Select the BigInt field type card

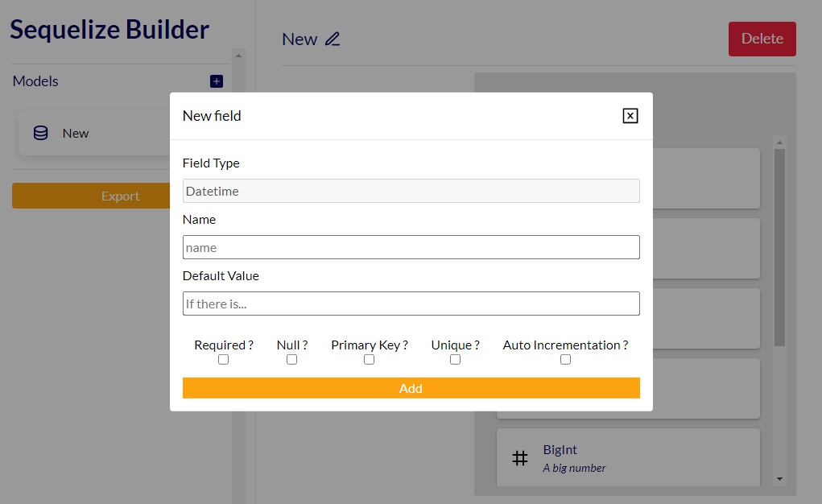[627, 457]
